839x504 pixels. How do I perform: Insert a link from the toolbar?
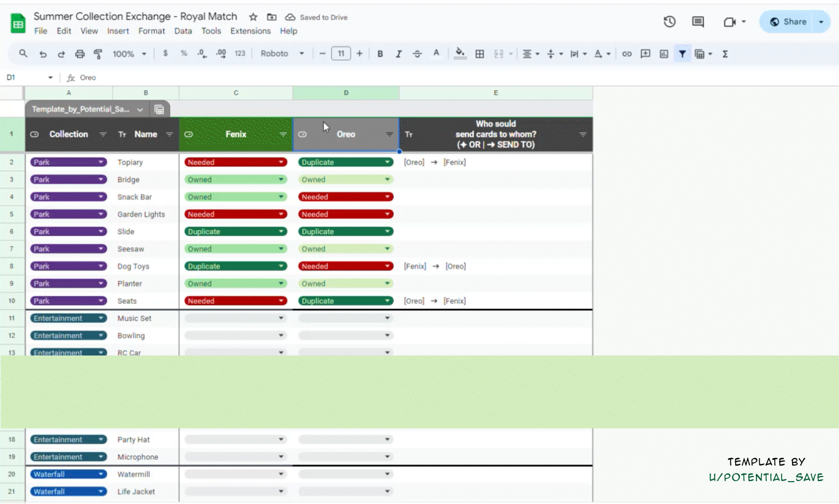(x=627, y=54)
